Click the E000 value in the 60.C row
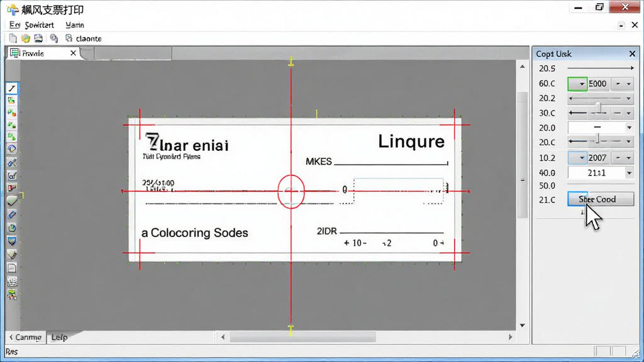The height and width of the screenshot is (362, 644). click(x=597, y=84)
